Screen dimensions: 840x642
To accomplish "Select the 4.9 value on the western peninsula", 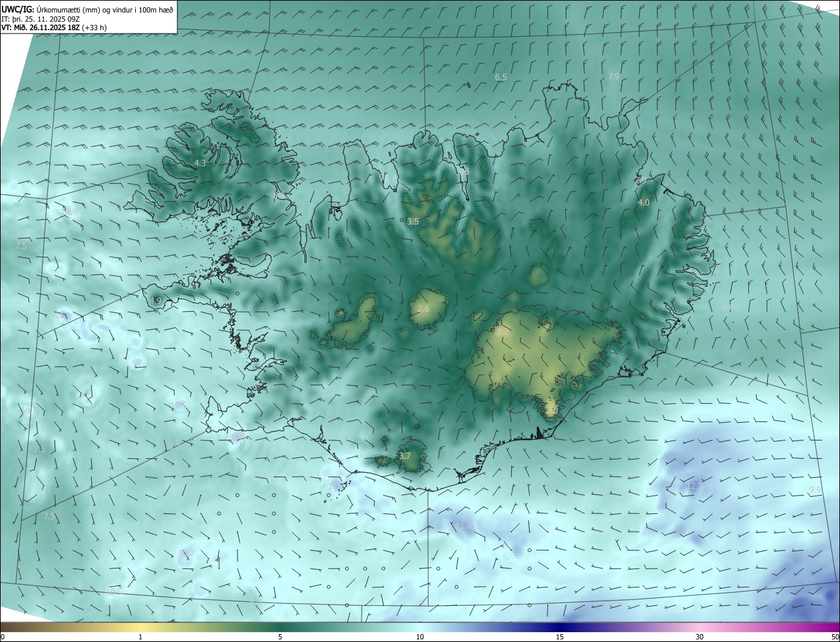I will coord(156,301).
